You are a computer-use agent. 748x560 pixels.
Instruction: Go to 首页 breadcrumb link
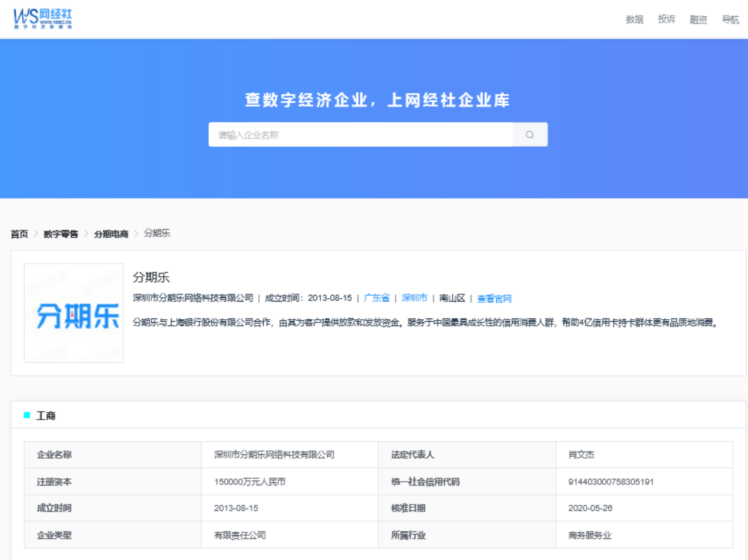[x=20, y=234]
